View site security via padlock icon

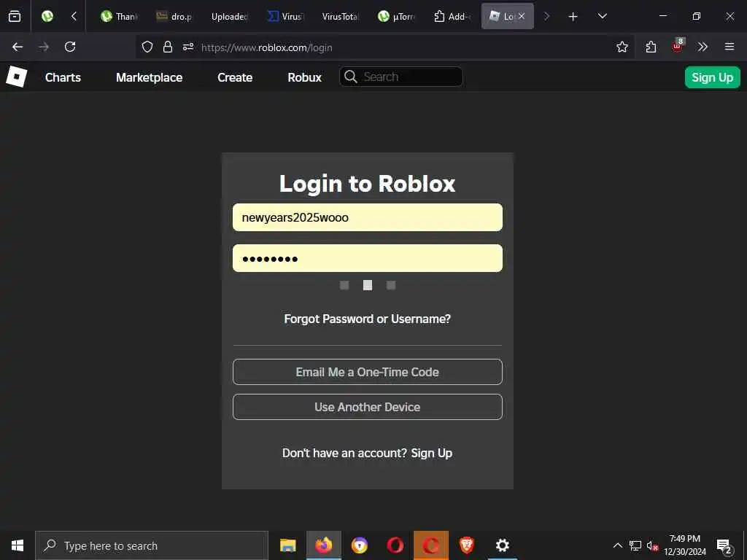(168, 47)
